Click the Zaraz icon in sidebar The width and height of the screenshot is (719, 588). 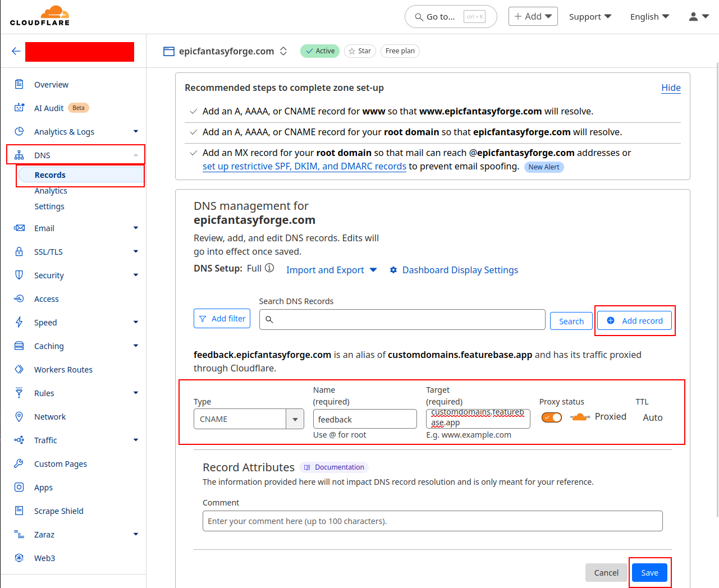19,534
